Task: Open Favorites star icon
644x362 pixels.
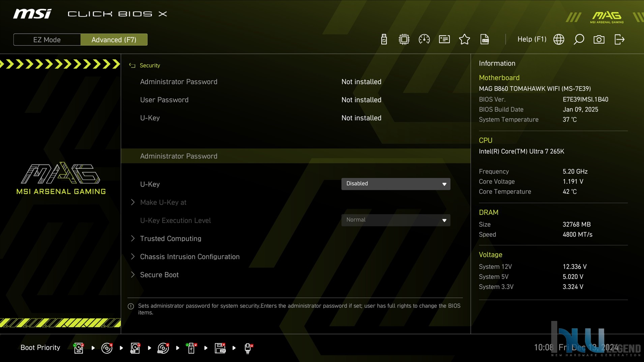Action: [464, 39]
